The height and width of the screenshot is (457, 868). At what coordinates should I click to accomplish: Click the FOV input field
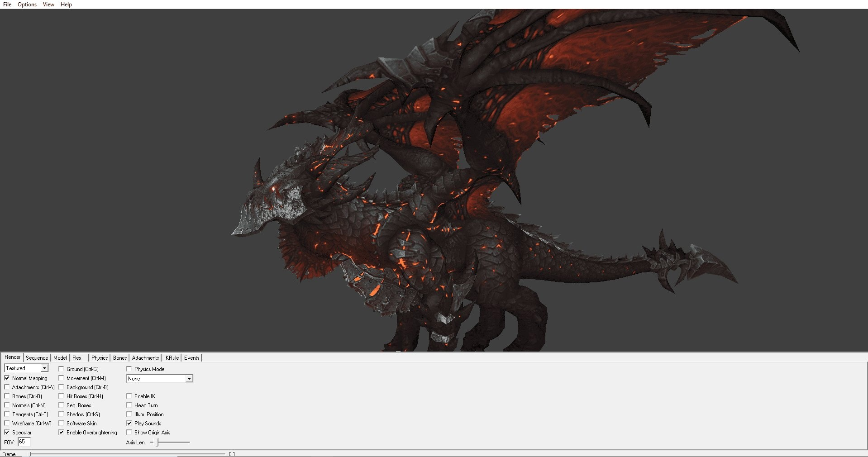click(24, 442)
